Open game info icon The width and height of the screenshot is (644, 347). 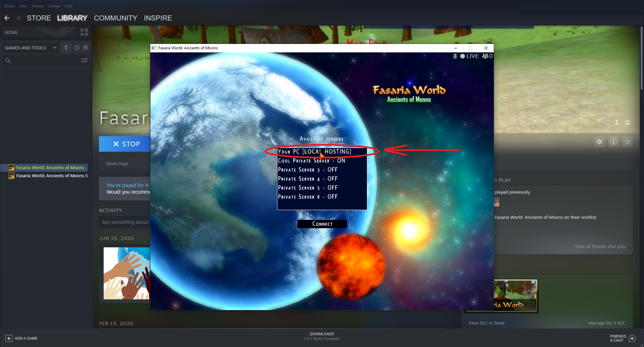point(613,142)
